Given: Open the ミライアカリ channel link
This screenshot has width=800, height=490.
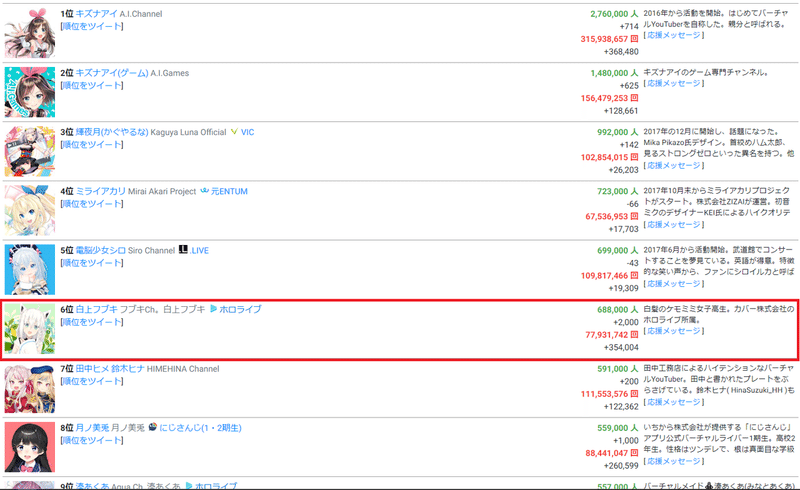Looking at the screenshot, I should click(101, 191).
